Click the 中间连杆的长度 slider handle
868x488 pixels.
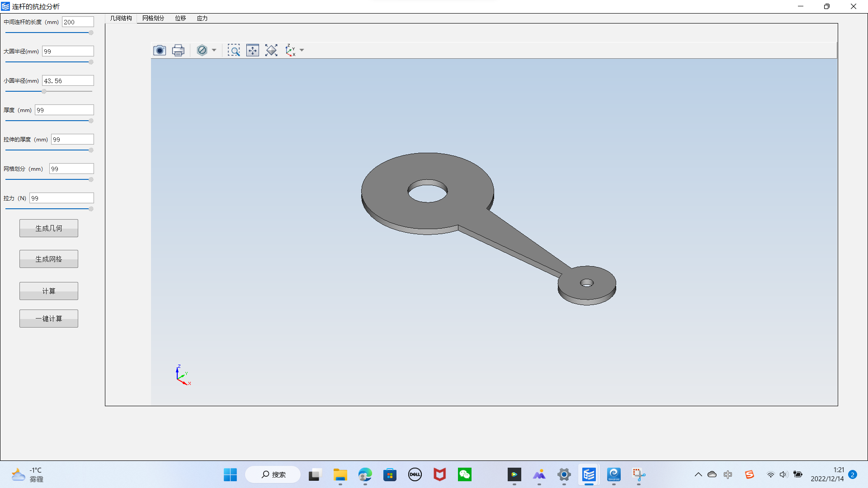91,33
